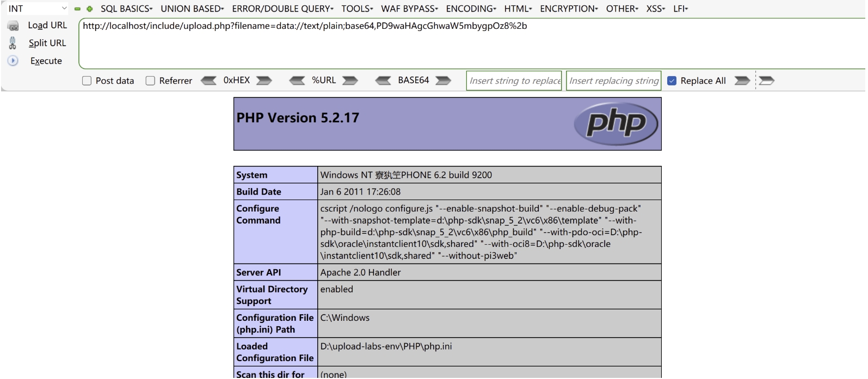Enable the Post data checkbox
Viewport: 868px width, 379px height.
tap(87, 80)
